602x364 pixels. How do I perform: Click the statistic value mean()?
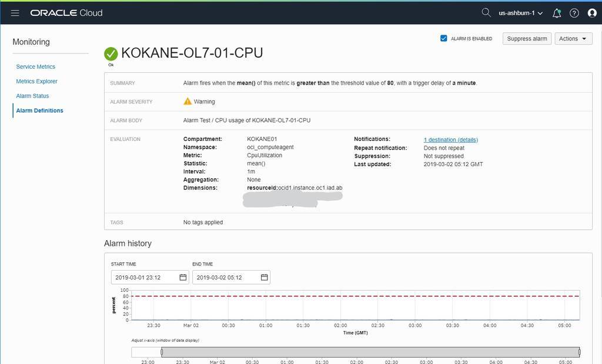click(x=256, y=163)
